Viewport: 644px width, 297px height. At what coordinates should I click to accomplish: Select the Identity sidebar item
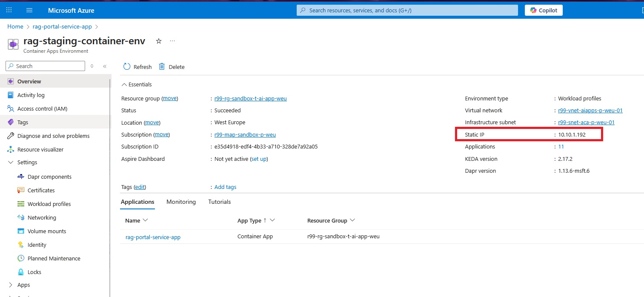click(37, 245)
